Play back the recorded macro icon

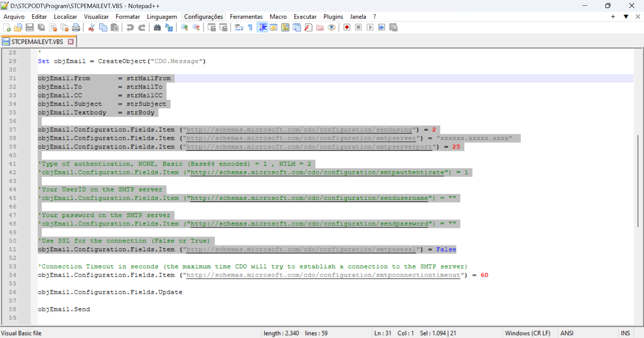point(370,27)
